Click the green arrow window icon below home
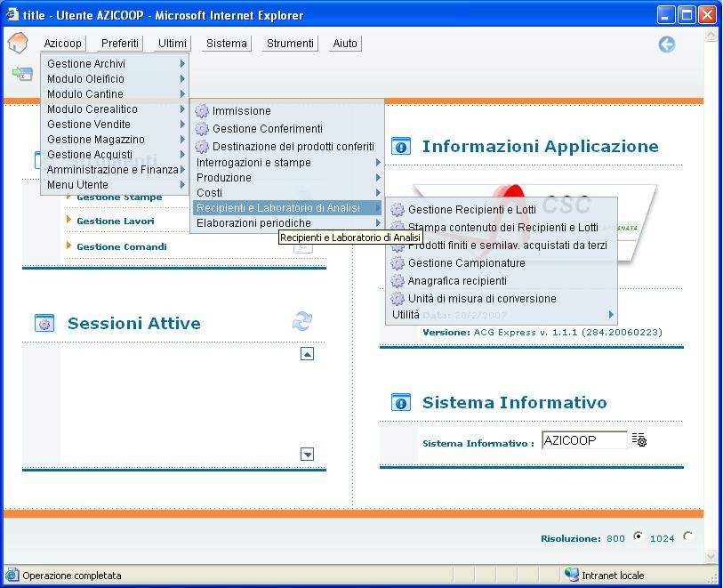 point(22,74)
